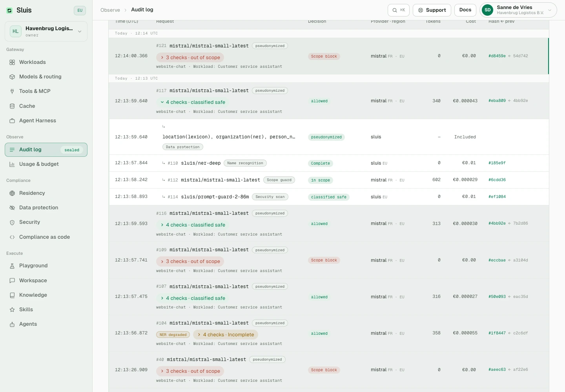Open the Security page

point(46,222)
